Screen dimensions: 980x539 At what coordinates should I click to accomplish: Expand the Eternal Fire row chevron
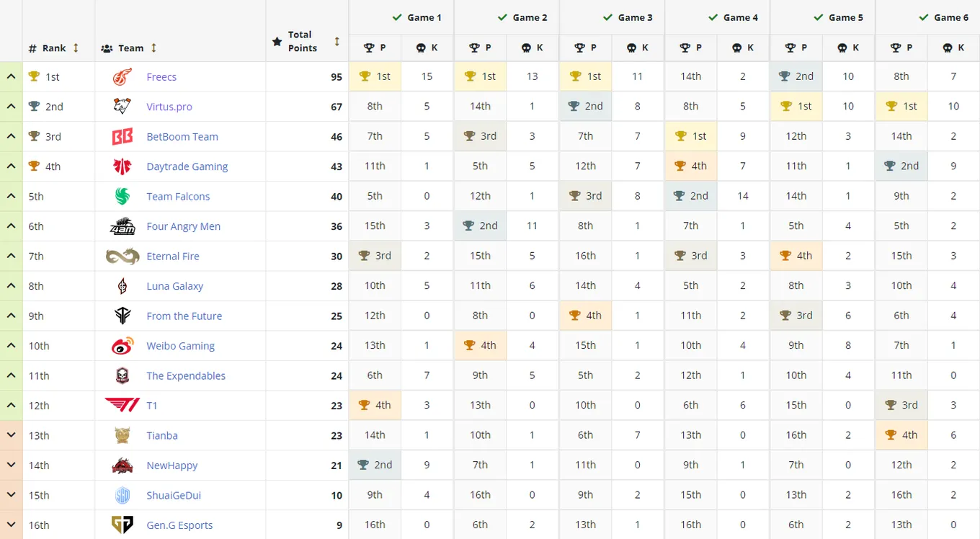(x=11, y=256)
